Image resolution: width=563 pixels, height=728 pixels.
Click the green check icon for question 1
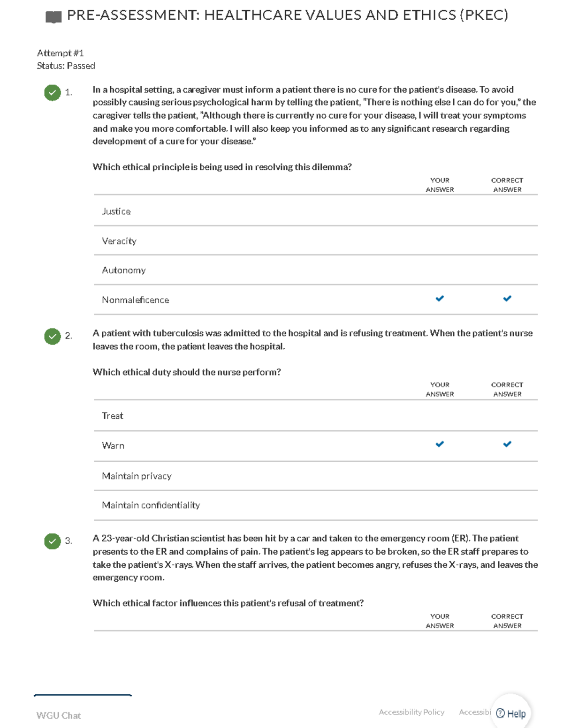pyautogui.click(x=52, y=93)
